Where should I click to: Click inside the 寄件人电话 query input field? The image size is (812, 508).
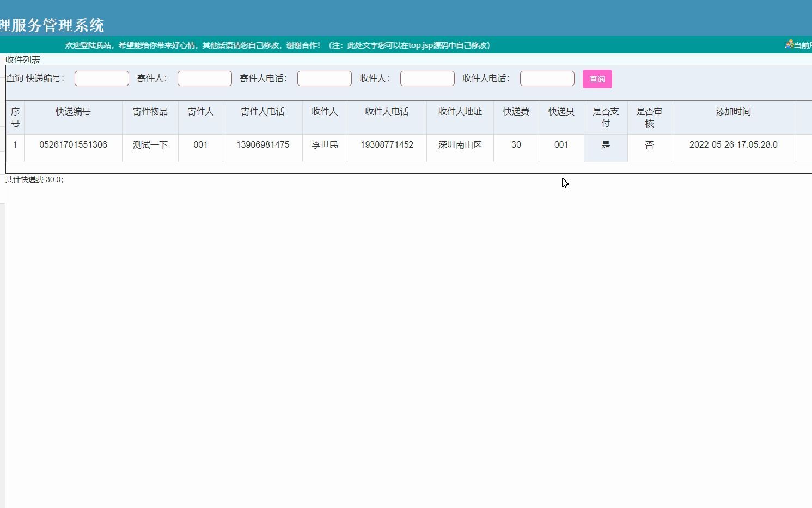tap(324, 78)
